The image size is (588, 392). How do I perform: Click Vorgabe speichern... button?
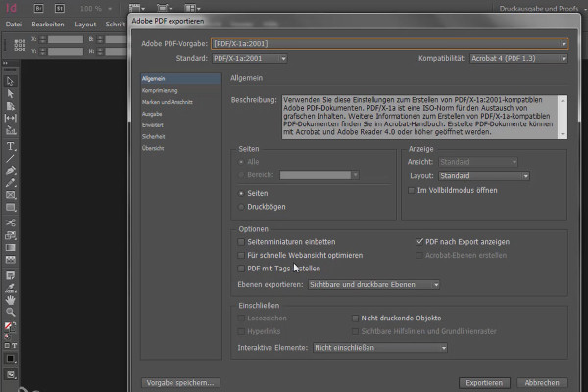tap(180, 383)
